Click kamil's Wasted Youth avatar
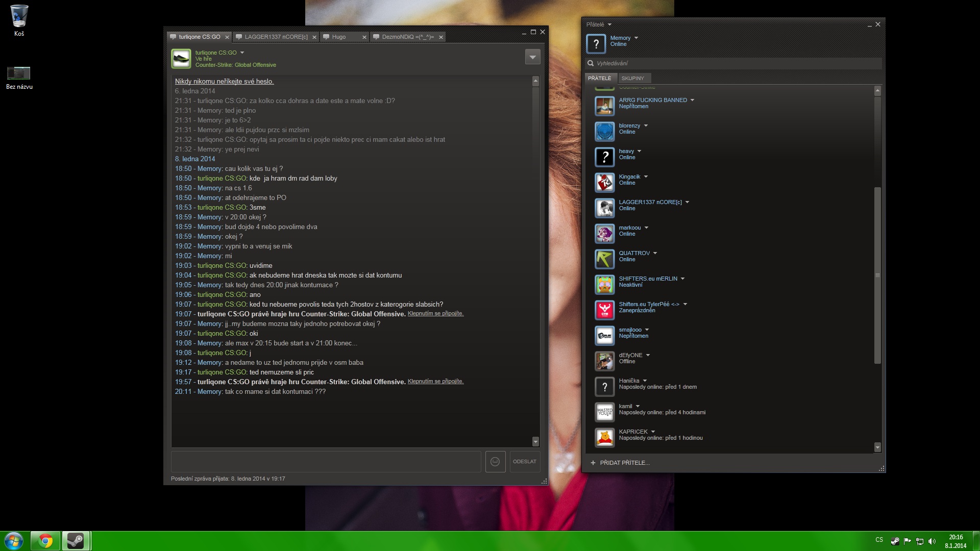 [605, 412]
